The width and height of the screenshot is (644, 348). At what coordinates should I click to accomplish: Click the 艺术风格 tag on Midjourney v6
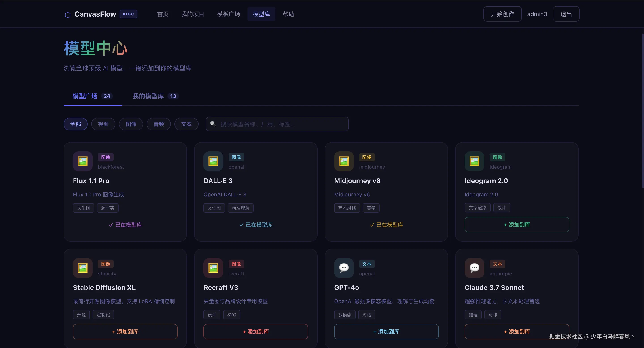coord(347,208)
